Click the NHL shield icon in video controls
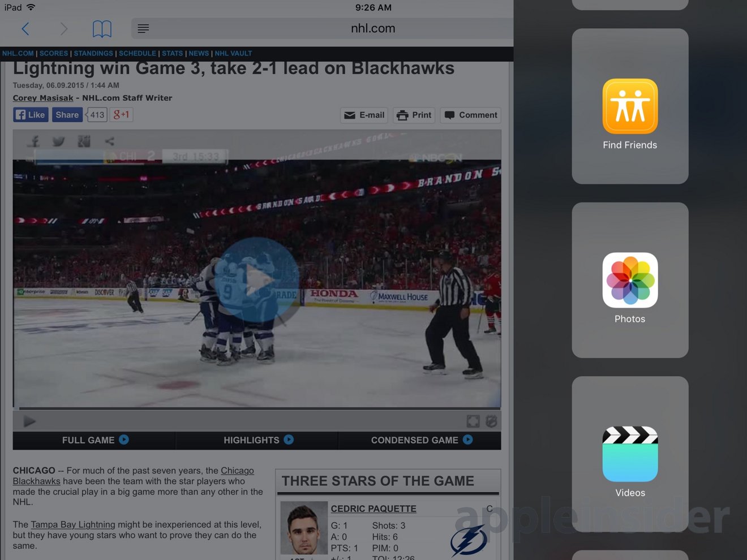This screenshot has width=747, height=560. point(492,421)
